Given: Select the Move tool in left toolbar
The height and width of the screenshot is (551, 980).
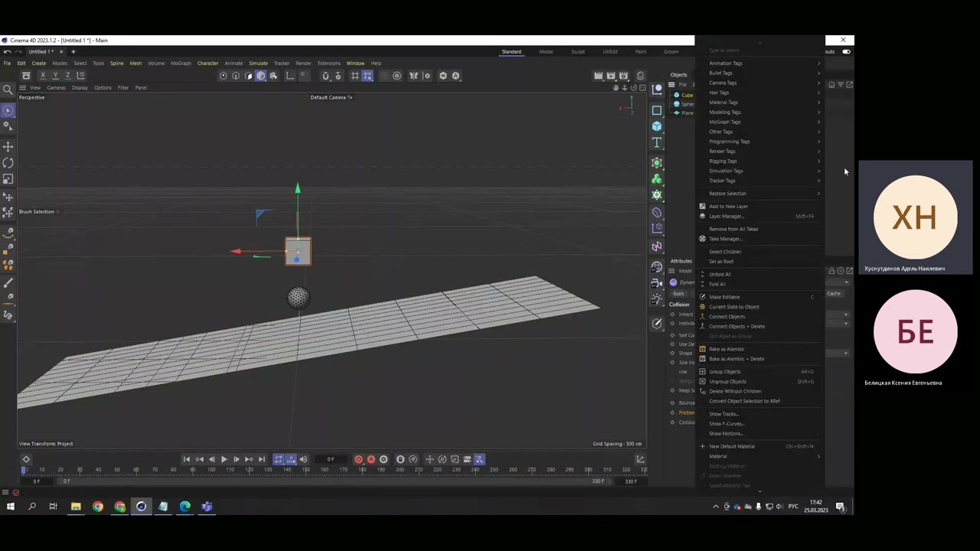Looking at the screenshot, I should 8,146.
